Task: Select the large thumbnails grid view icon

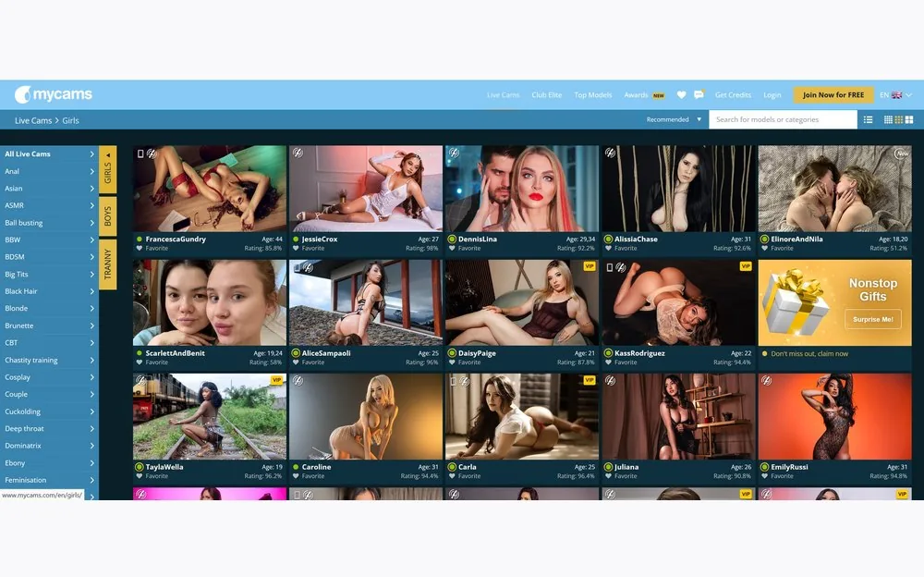Action: click(909, 120)
